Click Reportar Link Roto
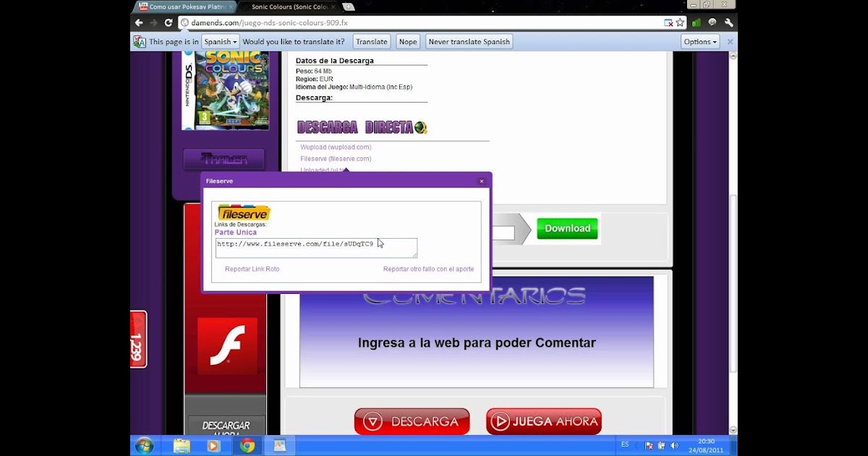 (x=252, y=269)
